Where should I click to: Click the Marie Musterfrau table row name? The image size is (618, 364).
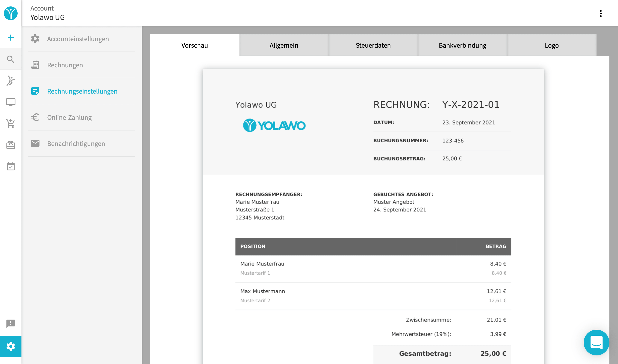tap(262, 264)
